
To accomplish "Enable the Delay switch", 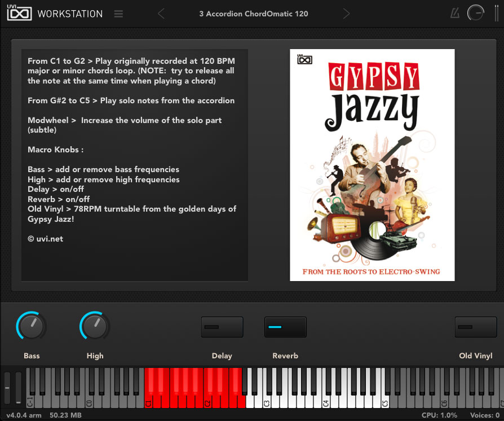I will [x=222, y=327].
